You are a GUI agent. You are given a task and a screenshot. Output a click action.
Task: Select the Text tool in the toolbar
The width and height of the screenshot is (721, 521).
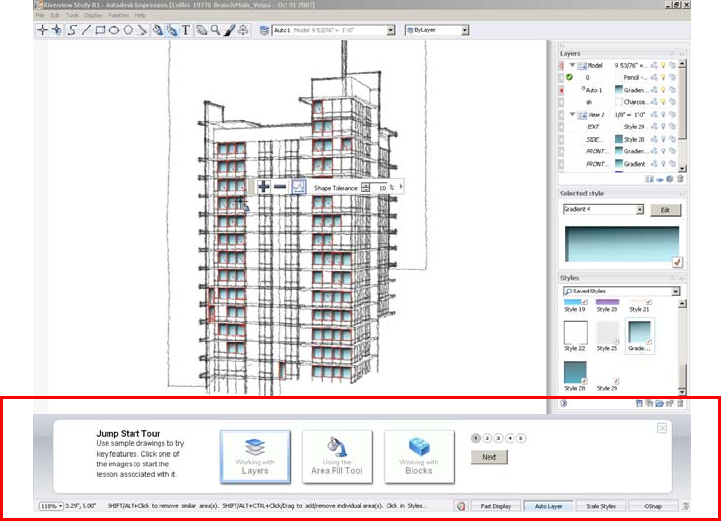coord(186,31)
